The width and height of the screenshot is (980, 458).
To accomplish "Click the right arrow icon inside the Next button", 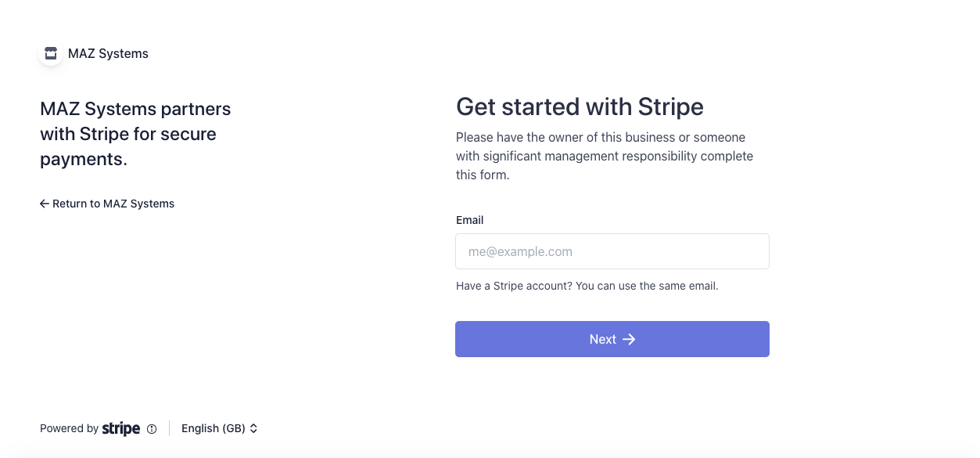I will (x=629, y=339).
